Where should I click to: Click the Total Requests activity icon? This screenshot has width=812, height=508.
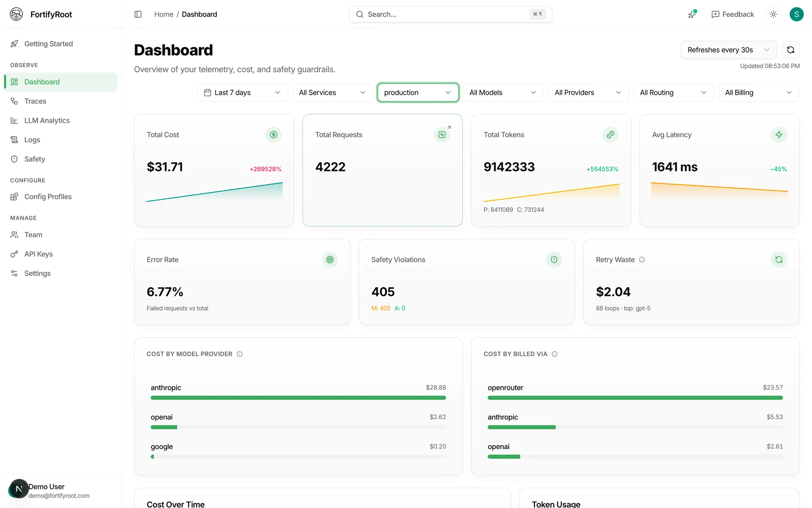442,135
